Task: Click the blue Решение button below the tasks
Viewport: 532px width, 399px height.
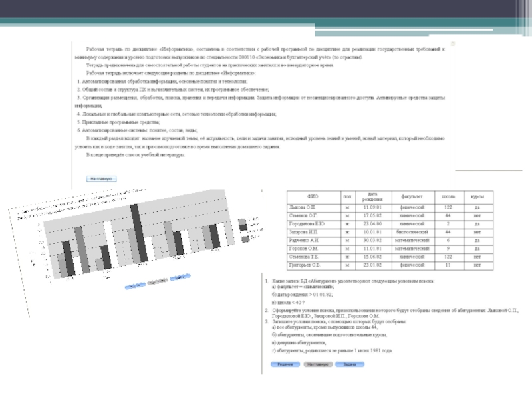Action: click(285, 364)
